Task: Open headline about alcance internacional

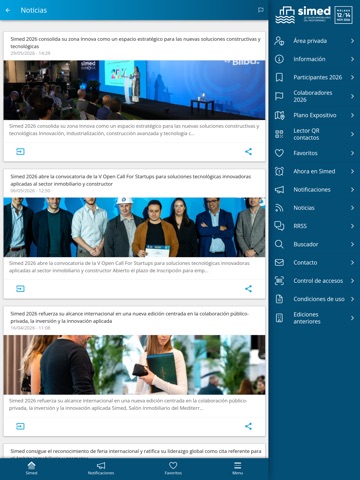Action: click(x=129, y=317)
